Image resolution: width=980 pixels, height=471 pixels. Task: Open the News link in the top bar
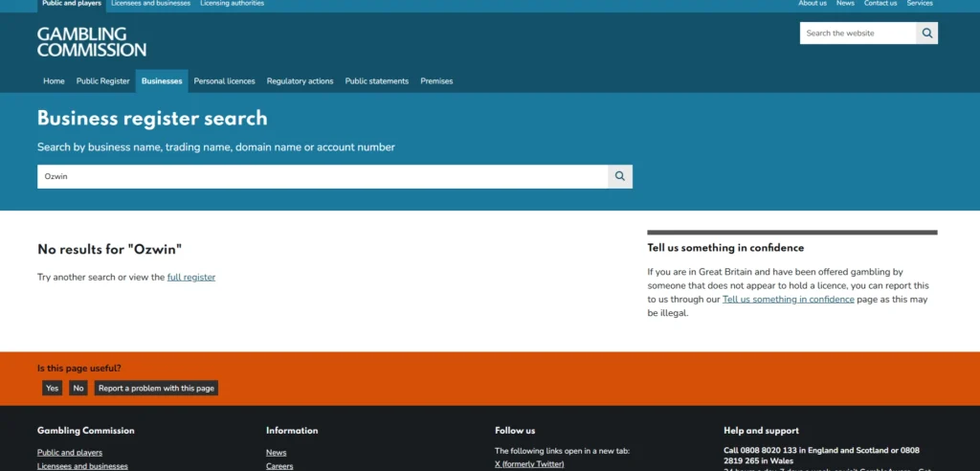coord(845,4)
